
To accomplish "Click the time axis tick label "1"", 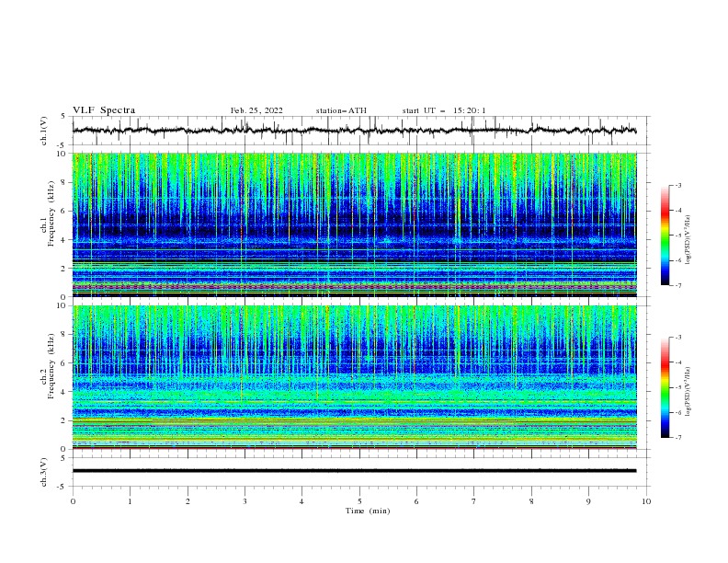I will coord(130,501).
